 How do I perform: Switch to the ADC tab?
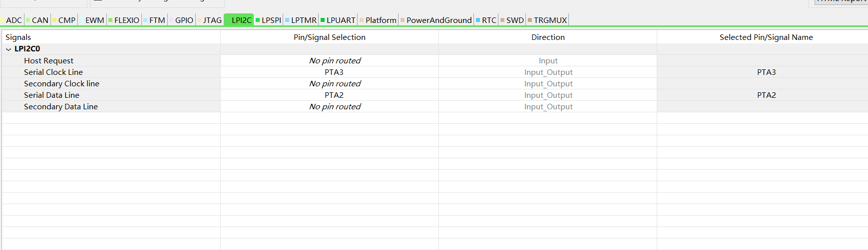tap(11, 20)
